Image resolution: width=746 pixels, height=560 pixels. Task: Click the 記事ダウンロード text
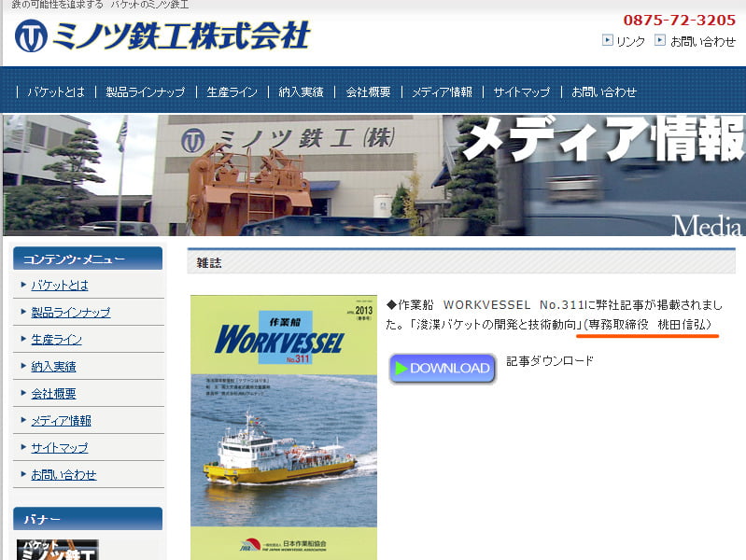click(550, 361)
